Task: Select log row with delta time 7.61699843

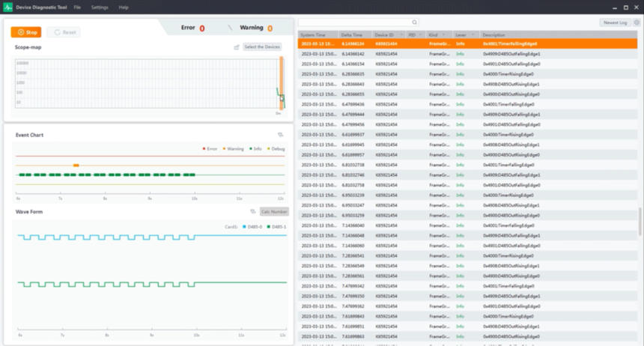Action: click(467, 316)
